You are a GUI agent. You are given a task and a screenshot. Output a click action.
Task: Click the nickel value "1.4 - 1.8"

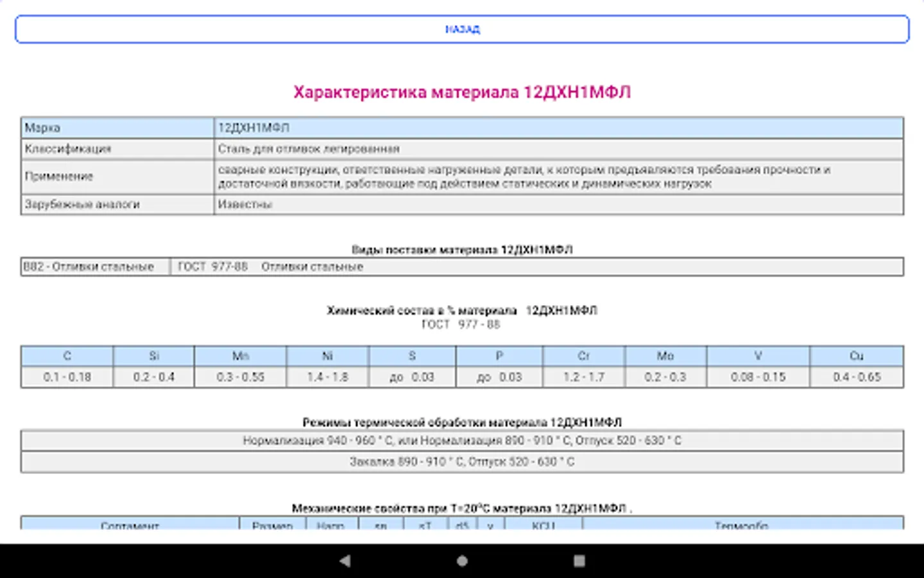328,377
